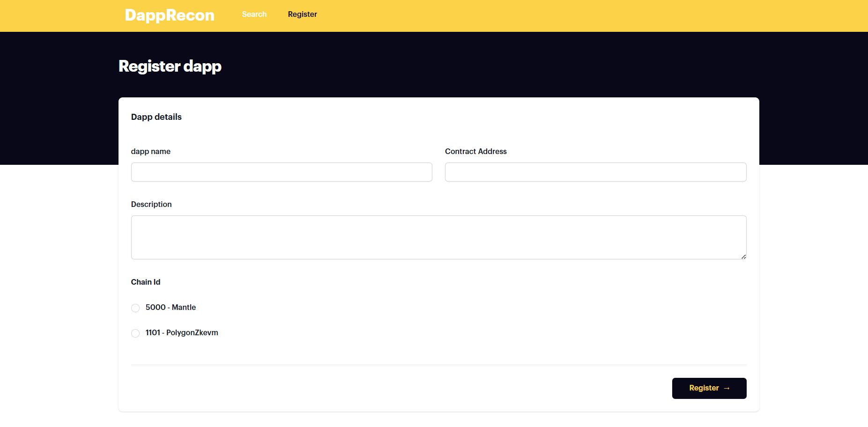Select the 5000 - Mantle radio button
Screen dimensions: 868x427
[135, 308]
